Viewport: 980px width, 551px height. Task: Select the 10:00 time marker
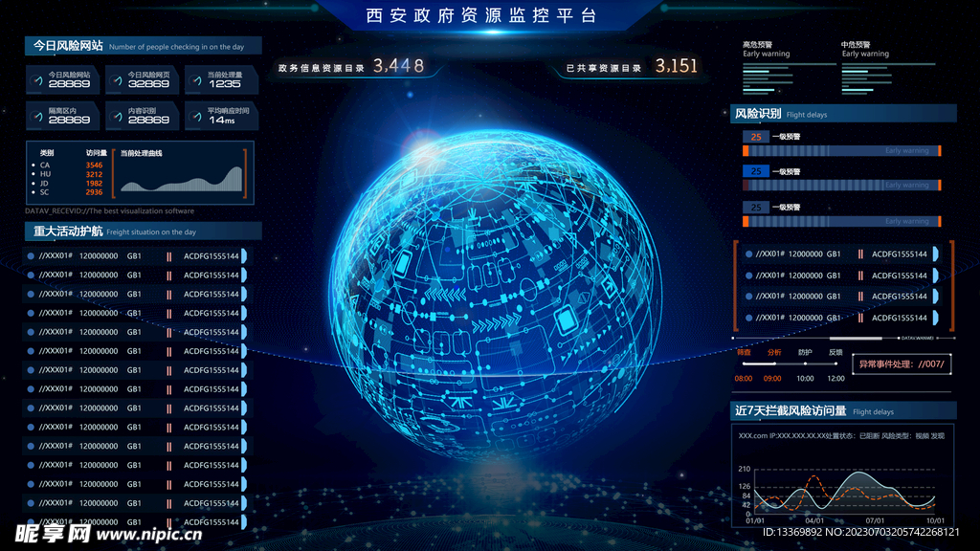click(805, 379)
